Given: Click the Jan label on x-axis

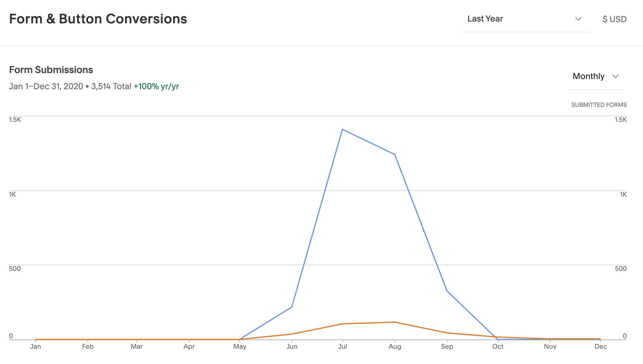Looking at the screenshot, I should (x=36, y=347).
